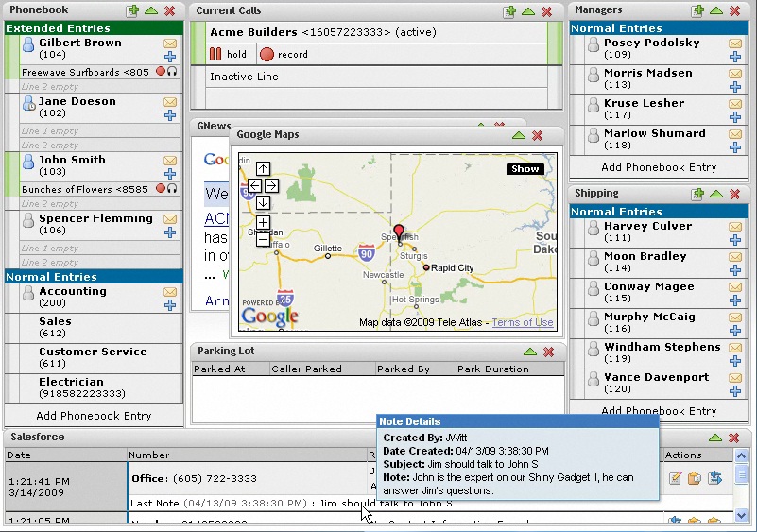The height and width of the screenshot is (532, 757).
Task: Click envelope icon next to Jane Doeson
Action: [170, 102]
